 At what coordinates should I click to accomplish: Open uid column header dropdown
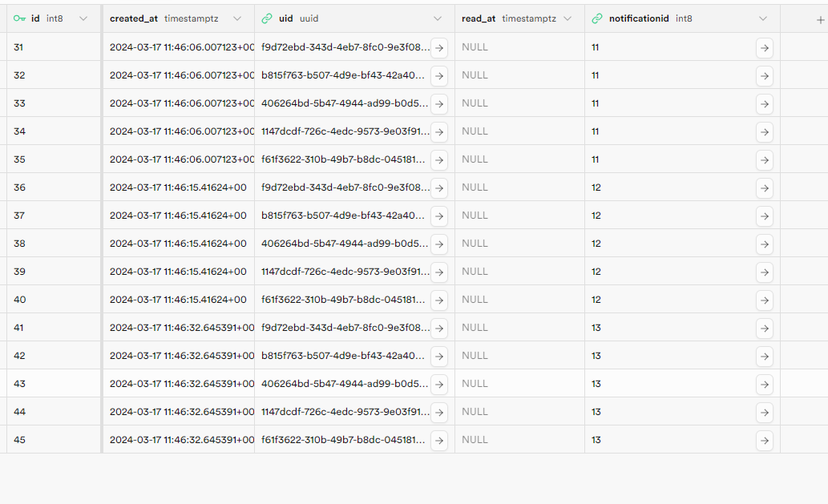(x=437, y=19)
